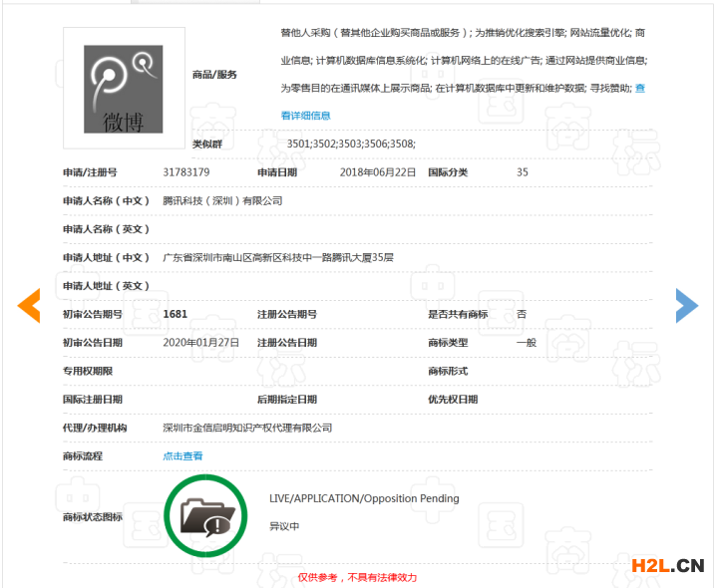
Task: Select preliminary announcement date 2020年01月27日
Action: coord(201,342)
